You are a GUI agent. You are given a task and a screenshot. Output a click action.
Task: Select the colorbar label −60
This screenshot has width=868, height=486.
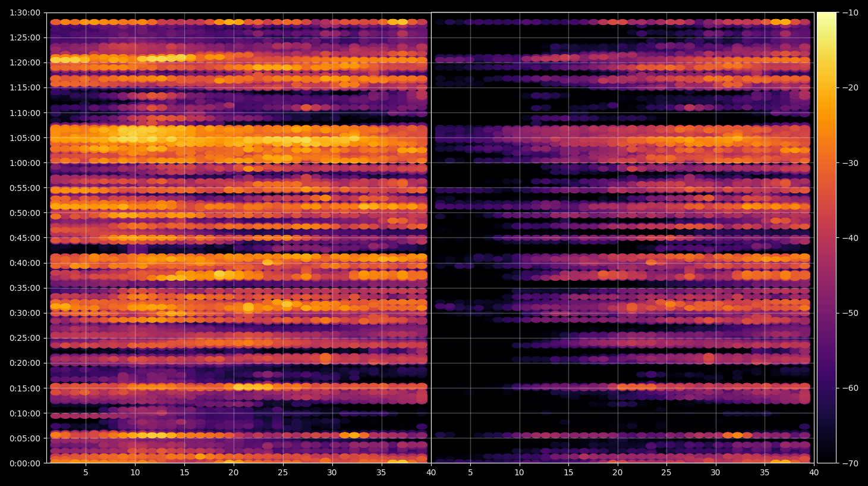851,388
